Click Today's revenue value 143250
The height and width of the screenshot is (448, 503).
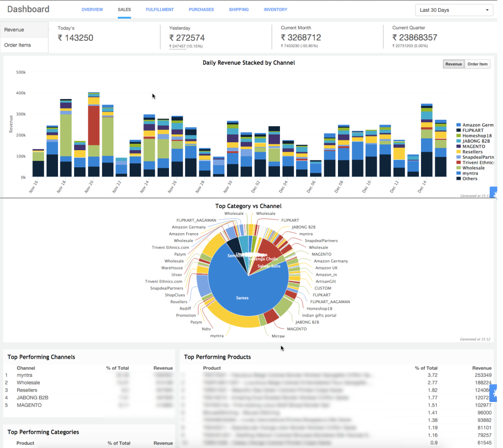tap(75, 38)
